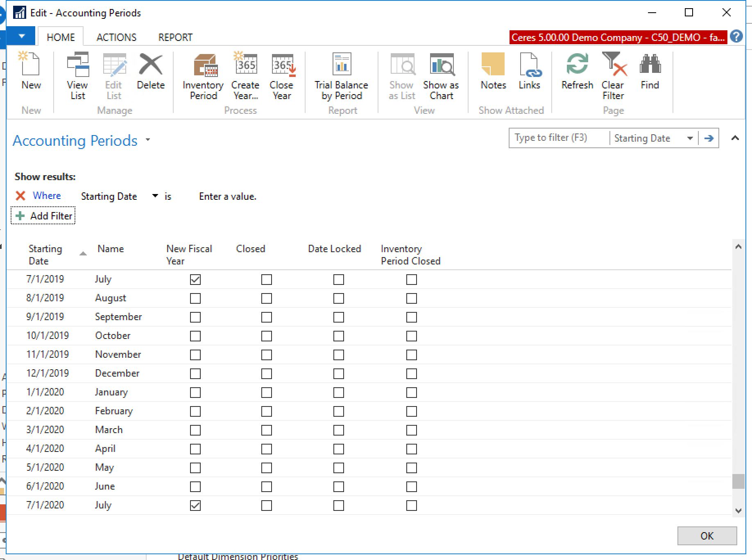Expand the Accounting Periods title dropdown

[148, 140]
